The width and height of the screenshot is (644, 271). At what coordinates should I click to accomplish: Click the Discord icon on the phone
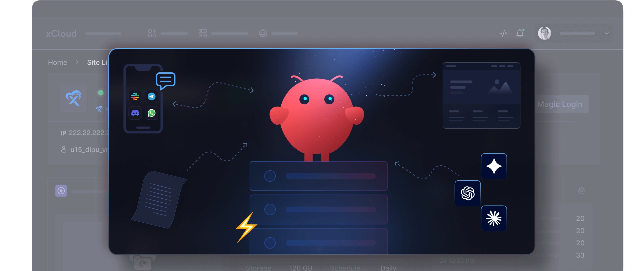pyautogui.click(x=135, y=113)
